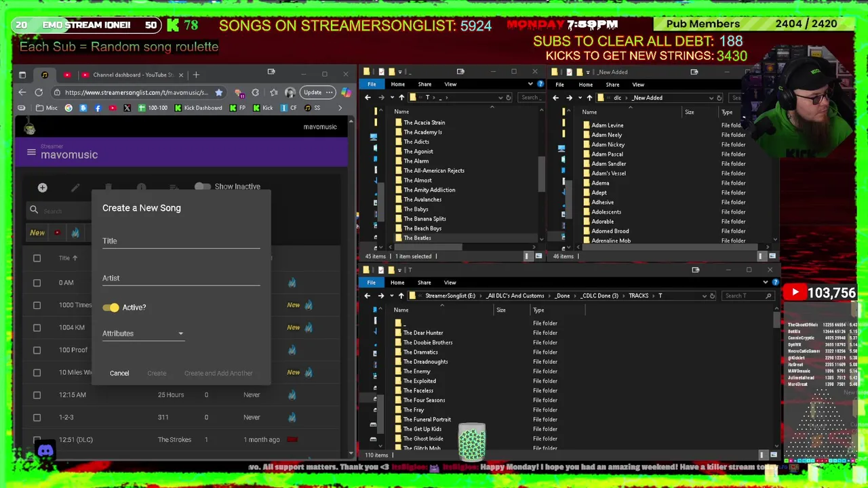Click the add song plus icon

coord(42,188)
